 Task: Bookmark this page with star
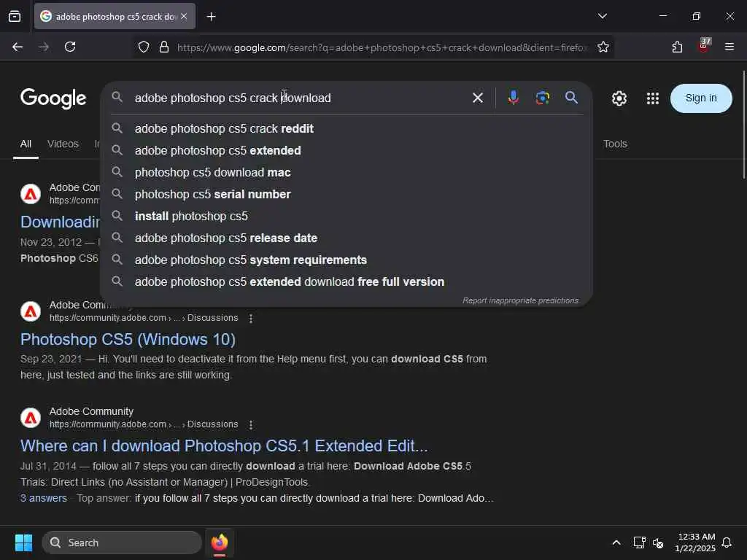(603, 47)
